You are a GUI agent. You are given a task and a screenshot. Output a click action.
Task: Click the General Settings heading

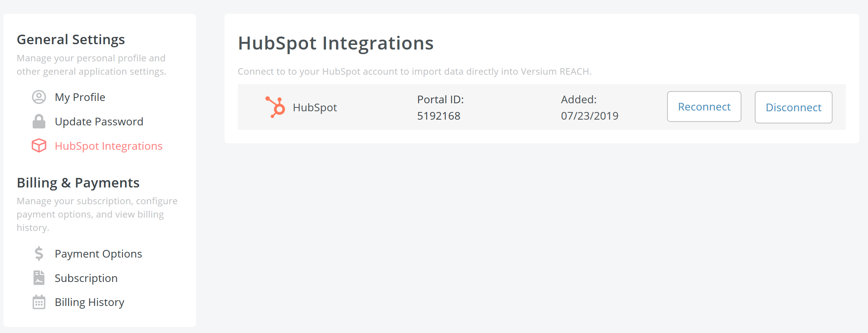pos(71,40)
